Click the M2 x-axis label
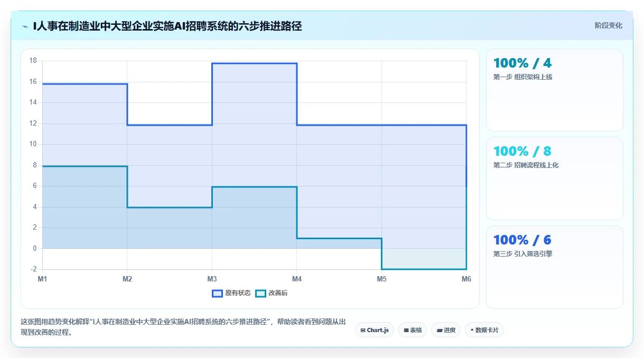Image resolution: width=644 pixels, height=358 pixels. (x=127, y=279)
